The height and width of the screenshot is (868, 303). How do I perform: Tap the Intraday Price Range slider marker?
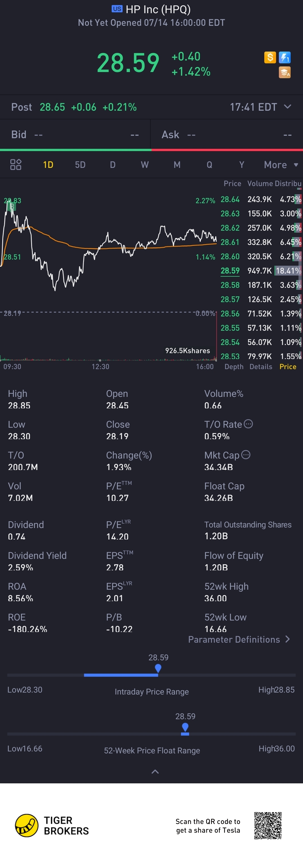tap(158, 668)
